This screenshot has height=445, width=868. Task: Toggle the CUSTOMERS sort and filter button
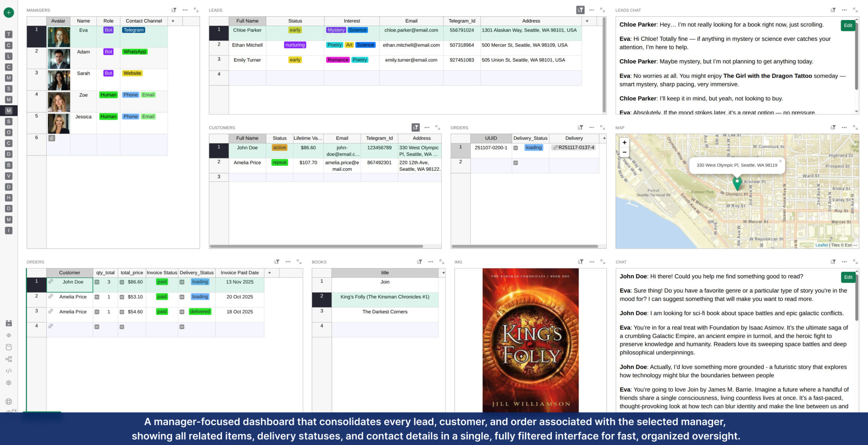(x=415, y=127)
